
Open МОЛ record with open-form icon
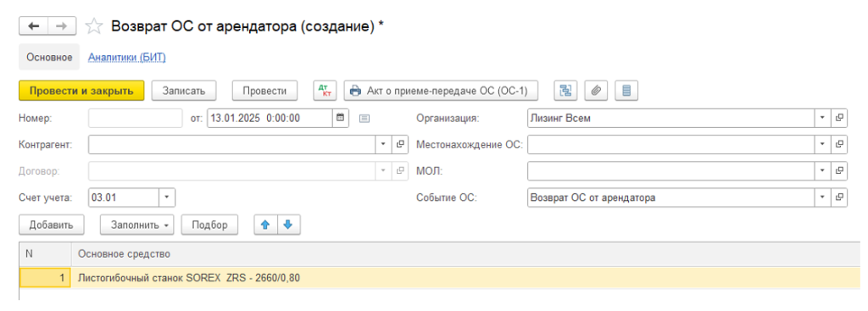[839, 170]
